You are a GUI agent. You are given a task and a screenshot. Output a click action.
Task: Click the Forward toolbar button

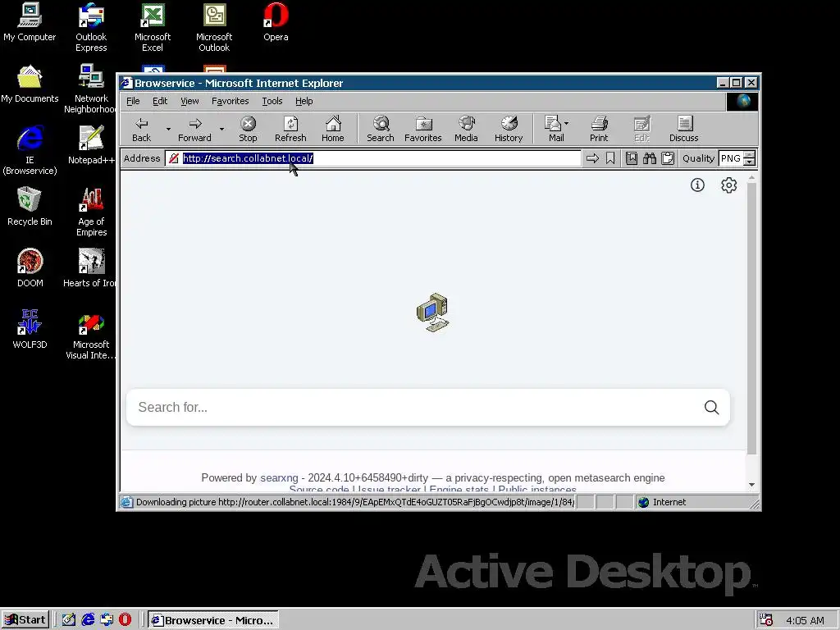[194, 129]
